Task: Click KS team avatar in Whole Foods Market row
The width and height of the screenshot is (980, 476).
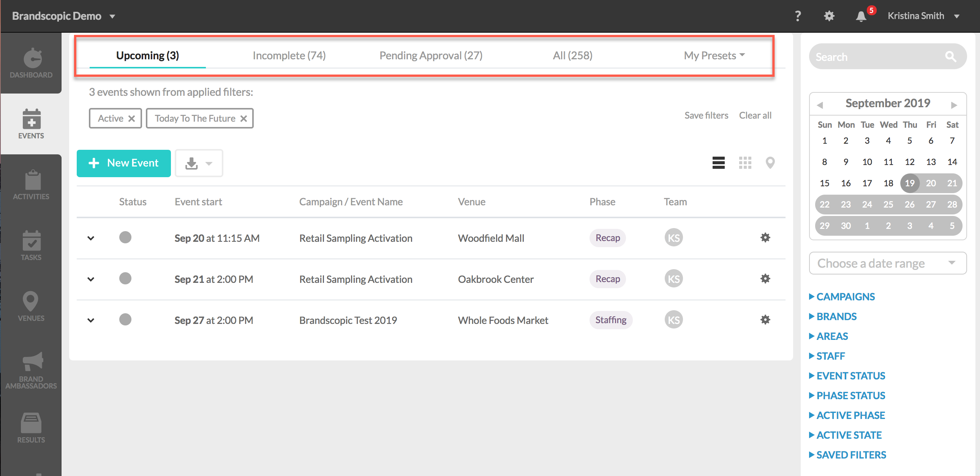Action: [x=673, y=320]
